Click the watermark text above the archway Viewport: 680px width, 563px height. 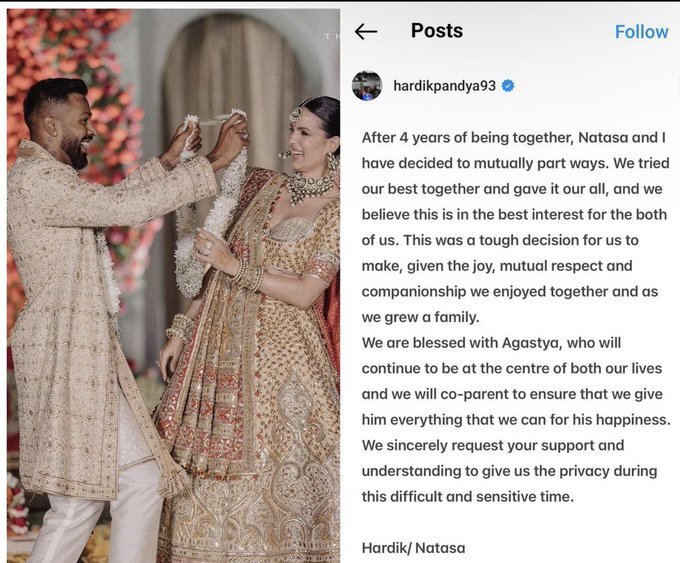tap(332, 36)
